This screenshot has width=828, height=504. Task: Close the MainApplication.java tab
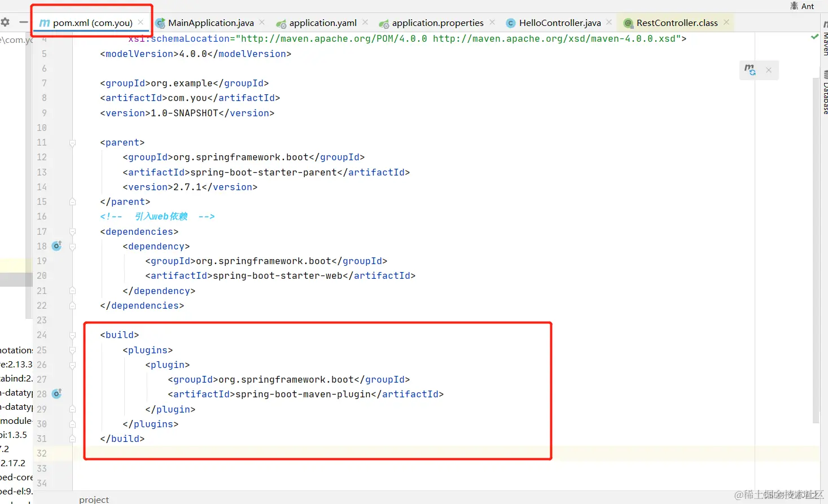(262, 22)
